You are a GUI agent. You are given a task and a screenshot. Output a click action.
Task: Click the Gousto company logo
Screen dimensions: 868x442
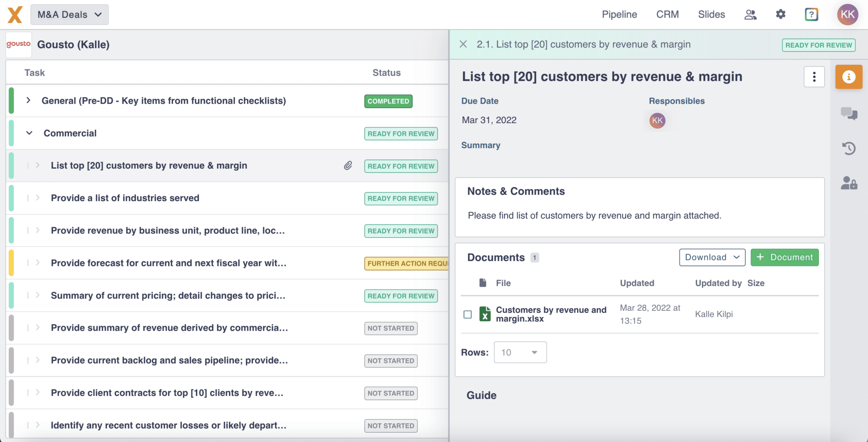coord(19,44)
